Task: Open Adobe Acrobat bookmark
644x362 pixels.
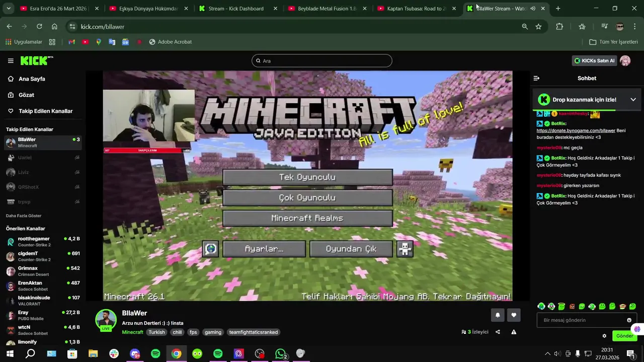Action: point(171,42)
